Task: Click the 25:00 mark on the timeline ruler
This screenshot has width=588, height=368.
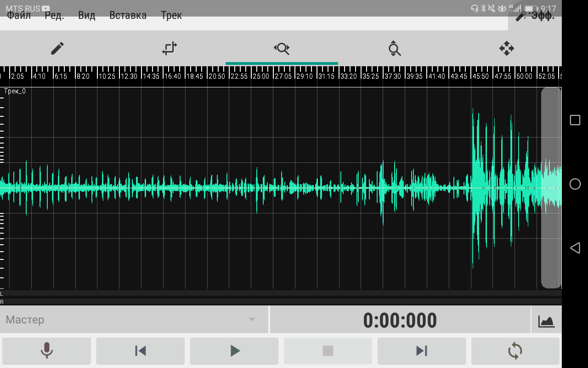Action: (x=261, y=76)
